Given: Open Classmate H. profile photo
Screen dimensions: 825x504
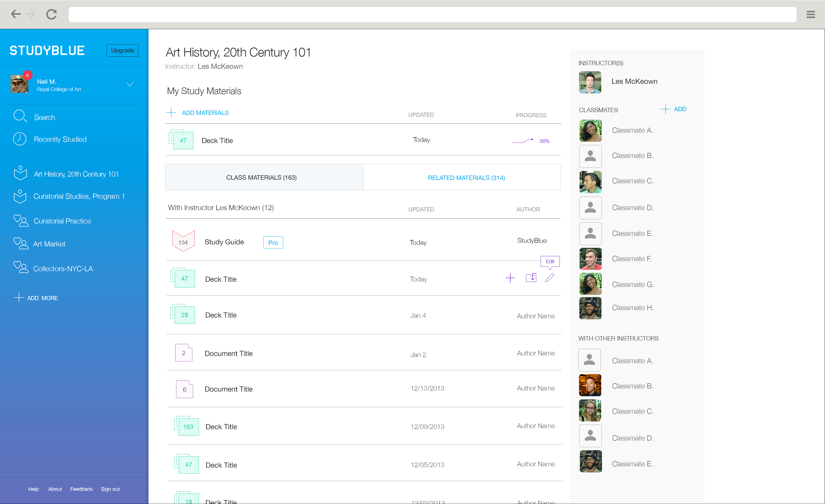Looking at the screenshot, I should click(590, 308).
